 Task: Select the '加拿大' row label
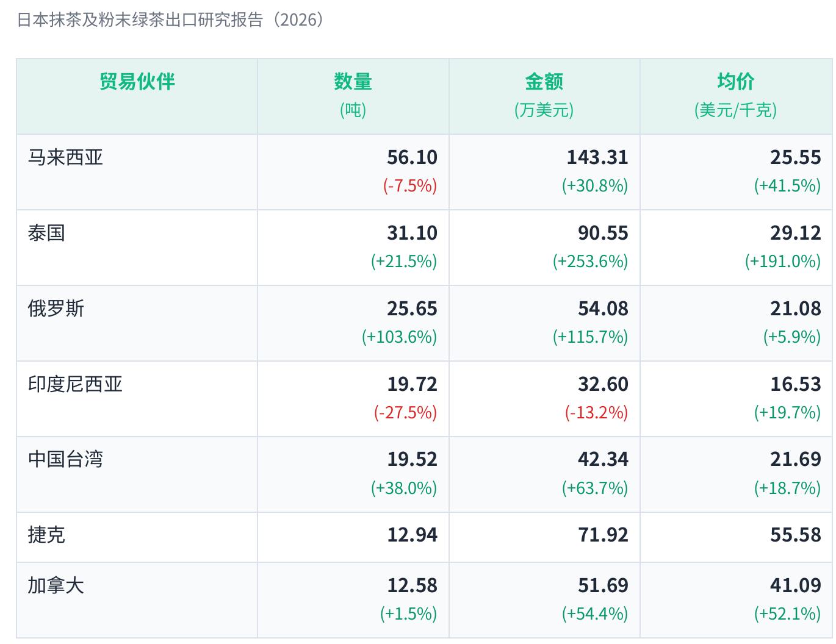(56, 585)
